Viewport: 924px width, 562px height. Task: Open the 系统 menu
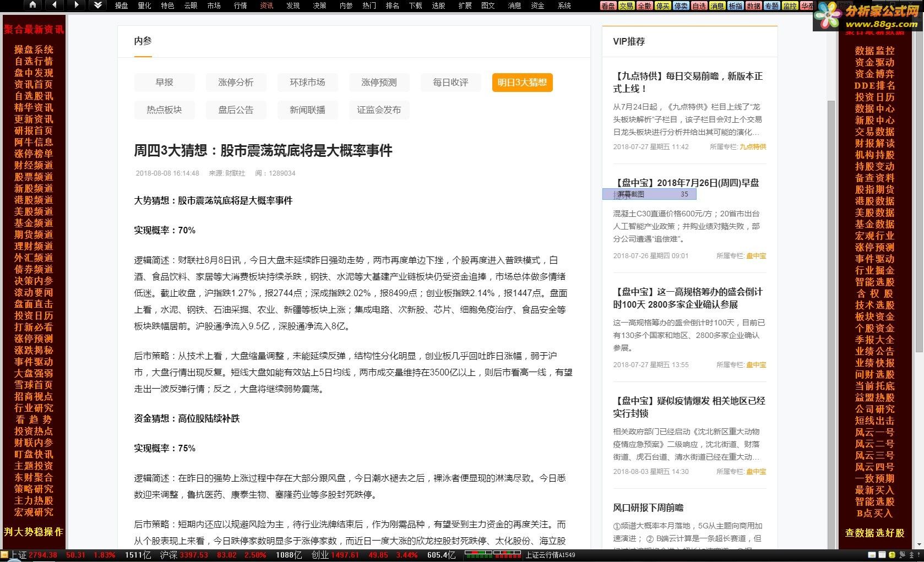tap(564, 6)
